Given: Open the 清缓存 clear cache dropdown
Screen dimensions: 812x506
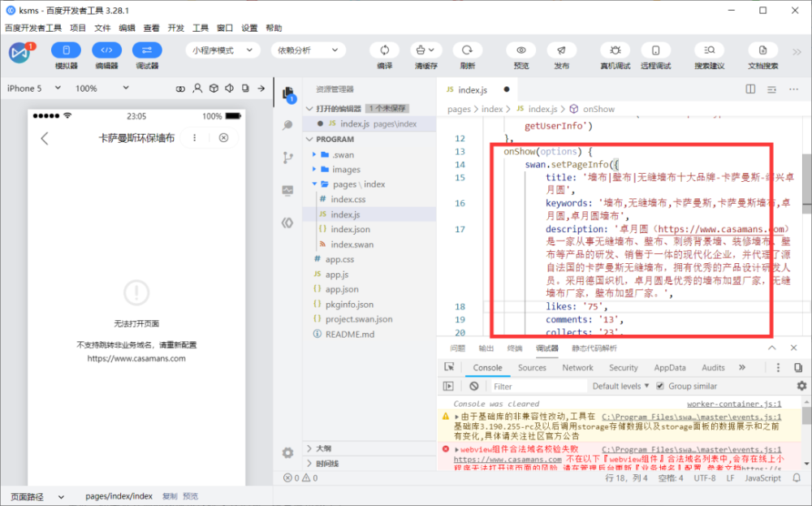Looking at the screenshot, I should coord(425,50).
